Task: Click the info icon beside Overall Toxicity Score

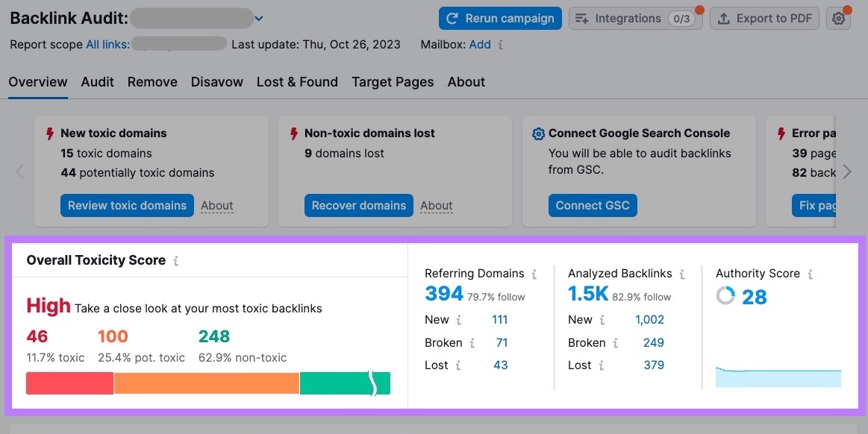Action: pyautogui.click(x=176, y=260)
